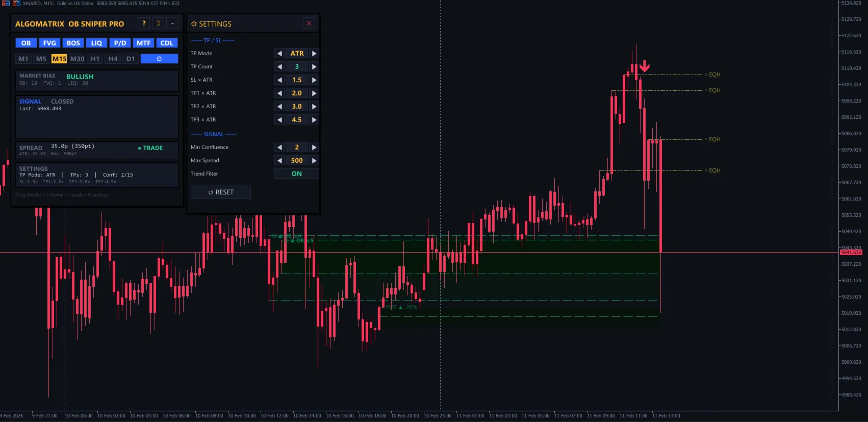The height and width of the screenshot is (422, 868).
Task: Click left arrow for TP Mode
Action: 279,53
